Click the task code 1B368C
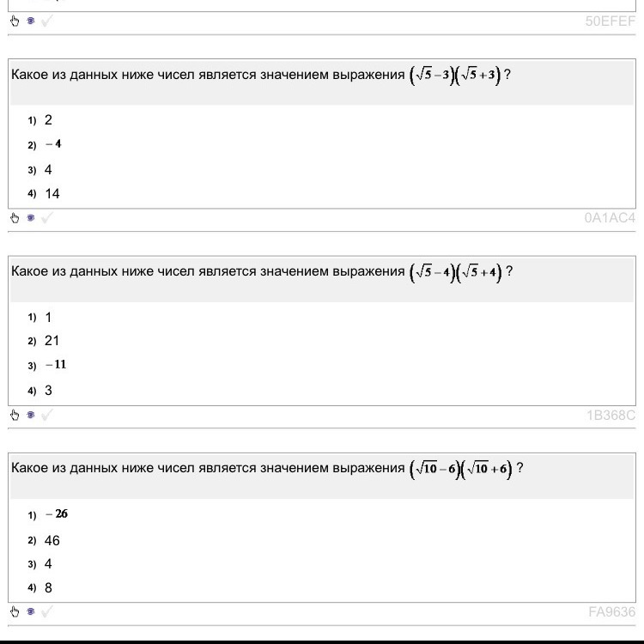The image size is (644, 644). tap(611, 416)
